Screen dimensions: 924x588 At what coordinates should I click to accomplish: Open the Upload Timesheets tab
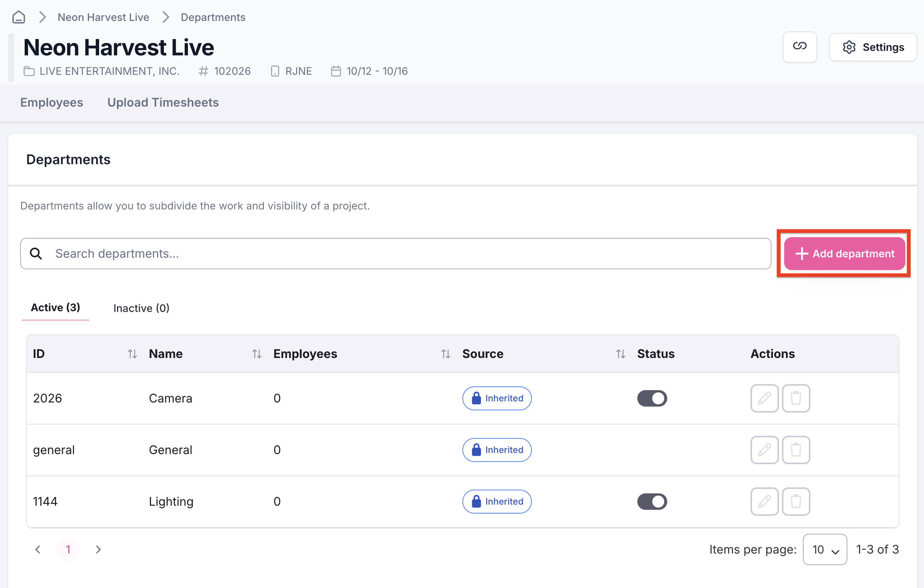point(163,102)
